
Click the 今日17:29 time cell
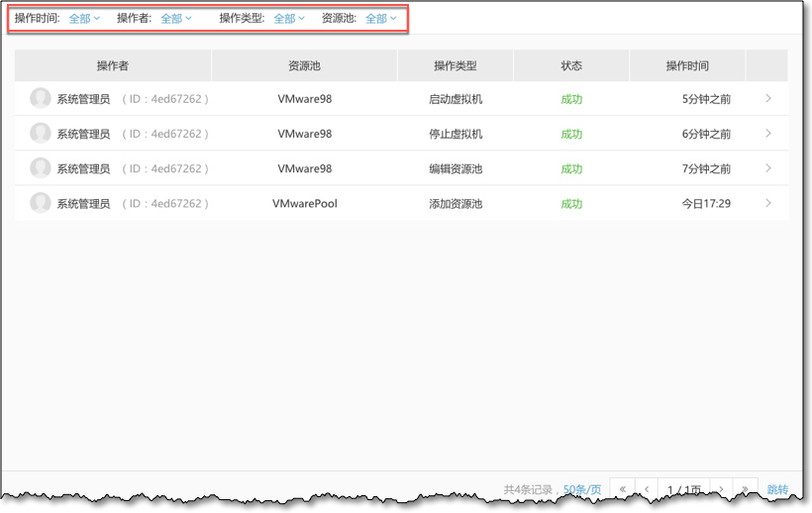[x=706, y=203]
